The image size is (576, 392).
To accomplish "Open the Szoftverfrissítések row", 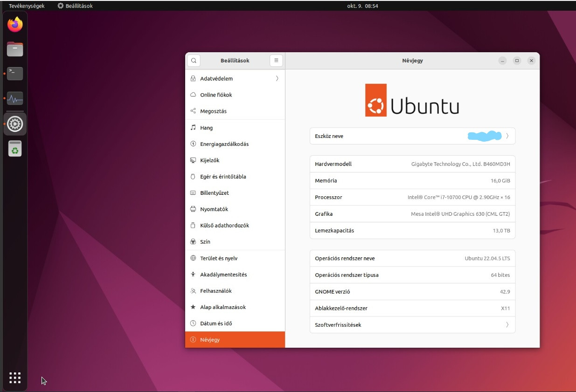I will point(412,325).
